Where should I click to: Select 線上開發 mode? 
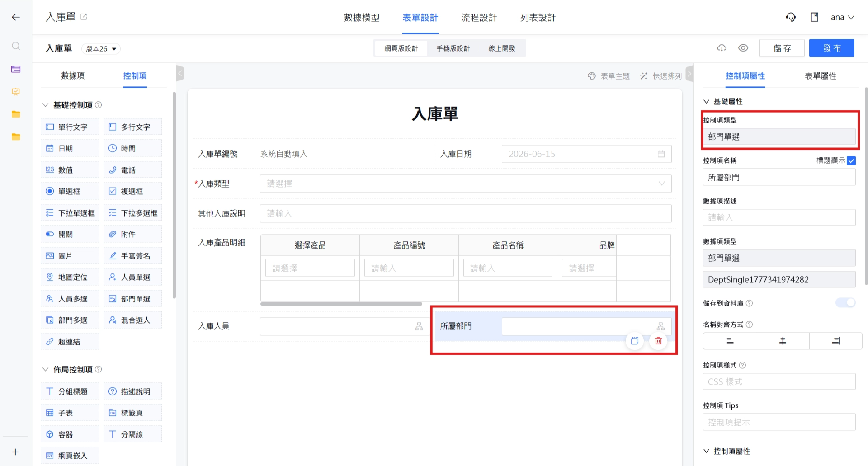pos(502,48)
